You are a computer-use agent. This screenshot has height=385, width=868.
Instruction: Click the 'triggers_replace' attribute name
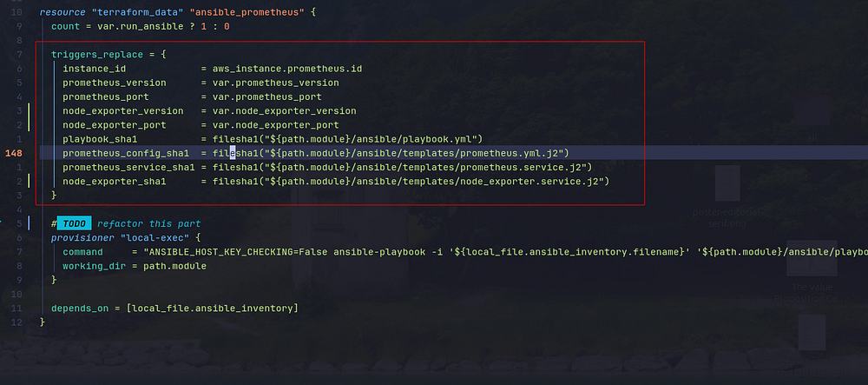[x=97, y=54]
